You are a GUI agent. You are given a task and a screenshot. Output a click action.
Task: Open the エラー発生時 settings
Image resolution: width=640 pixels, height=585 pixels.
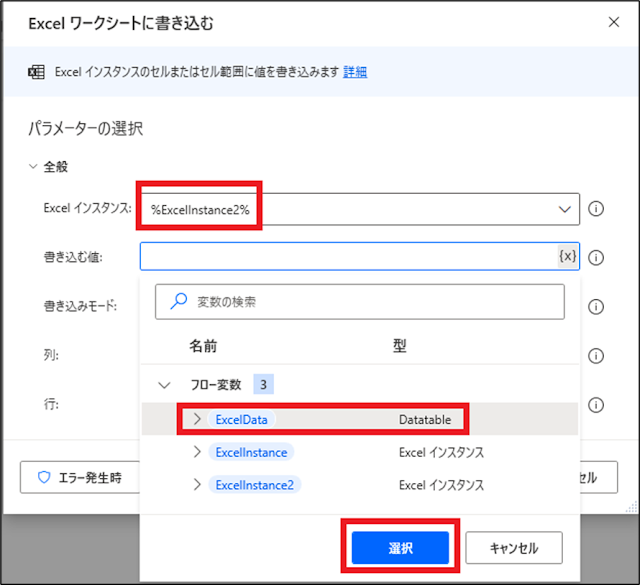[80, 477]
